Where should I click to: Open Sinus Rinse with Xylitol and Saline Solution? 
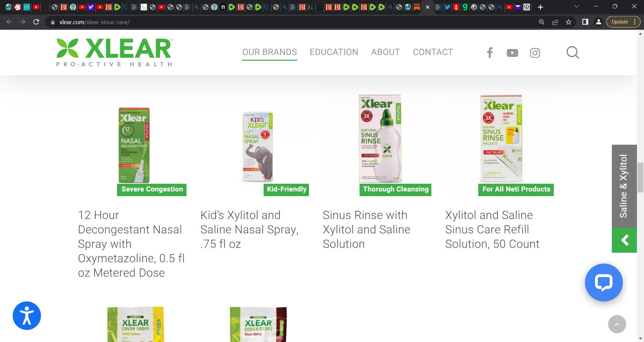coord(366,229)
